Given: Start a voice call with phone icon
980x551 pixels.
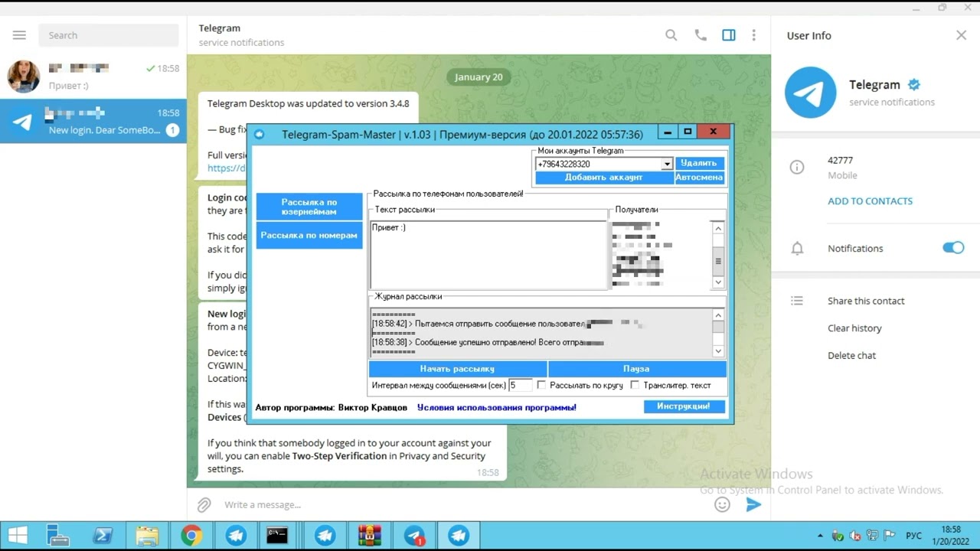Looking at the screenshot, I should pyautogui.click(x=700, y=35).
